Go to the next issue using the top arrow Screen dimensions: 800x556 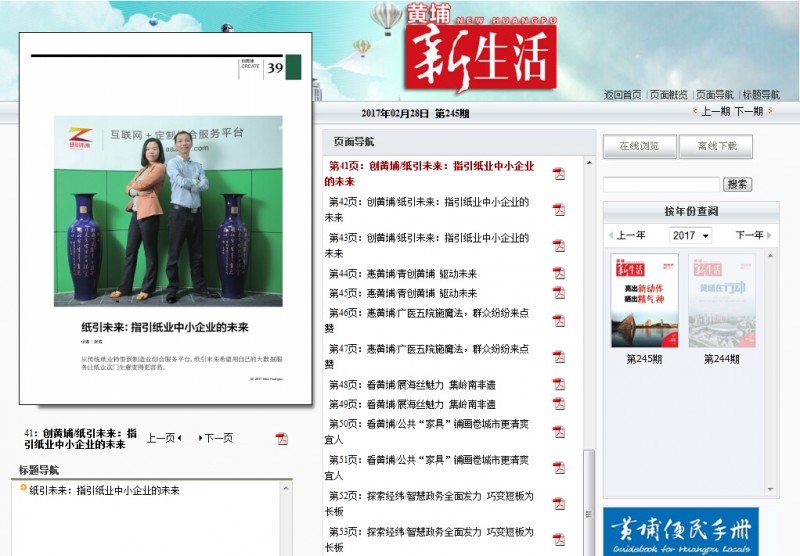(752, 112)
